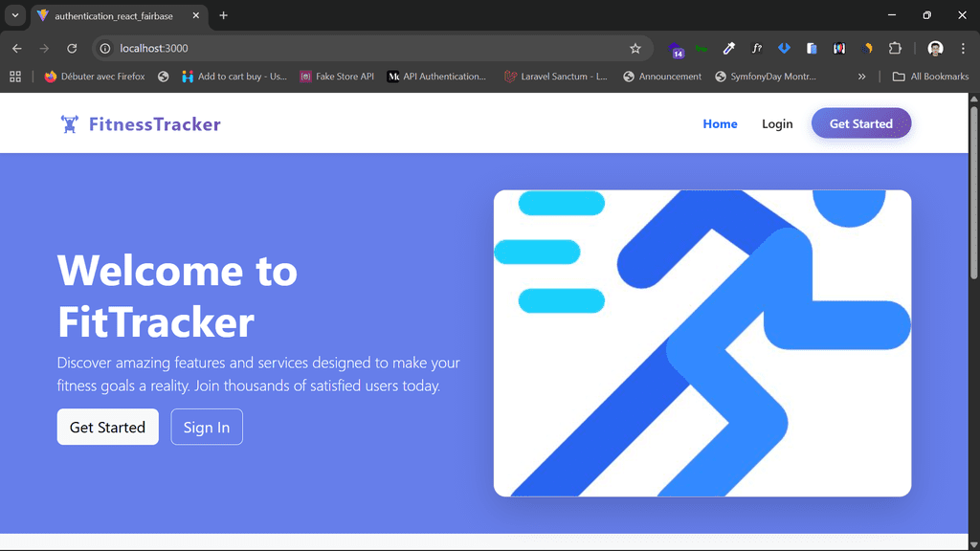Open the blue diamond extension icon
980x551 pixels.
(784, 48)
